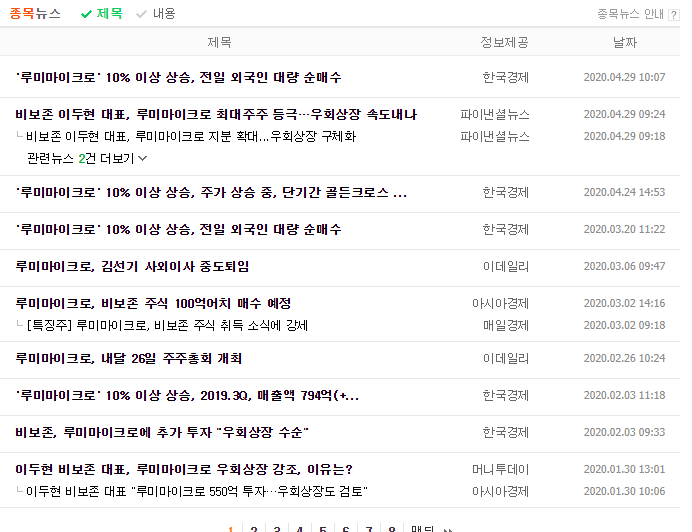
Task: Click 한국경제 source for 골든크로스 article
Action: [x=506, y=192]
